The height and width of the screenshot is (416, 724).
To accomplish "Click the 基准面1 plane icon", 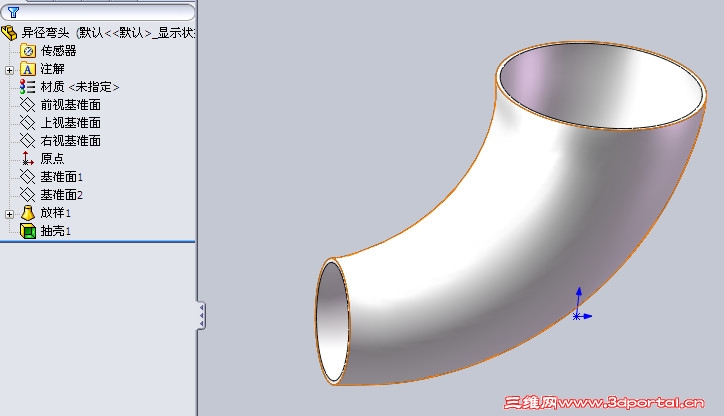I will coord(27,177).
